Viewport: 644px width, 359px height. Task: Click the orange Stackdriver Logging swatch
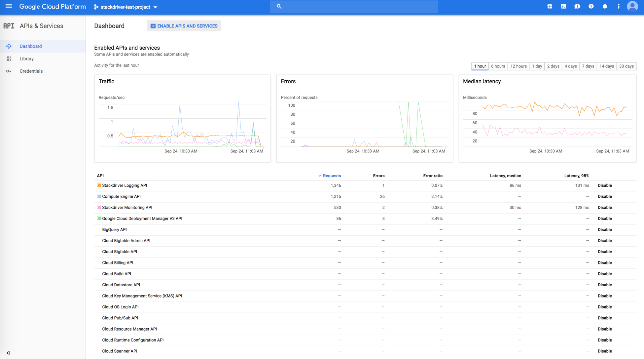coord(99,185)
